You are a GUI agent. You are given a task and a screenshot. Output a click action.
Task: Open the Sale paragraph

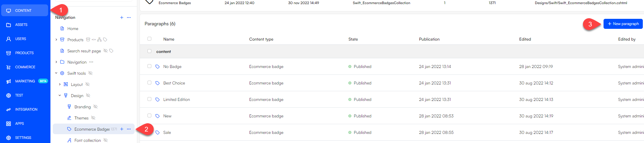[167, 133]
